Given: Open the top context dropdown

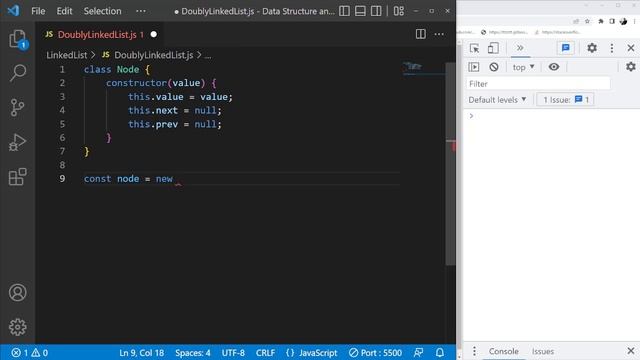Looking at the screenshot, I should [523, 67].
